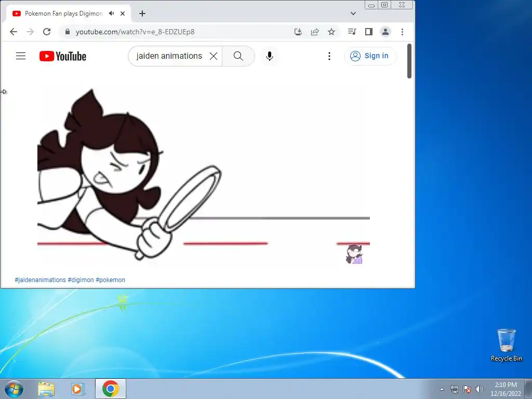532x399 pixels.
Task: Select the Pokemon Fan plays Digimon tab
Action: (x=63, y=13)
